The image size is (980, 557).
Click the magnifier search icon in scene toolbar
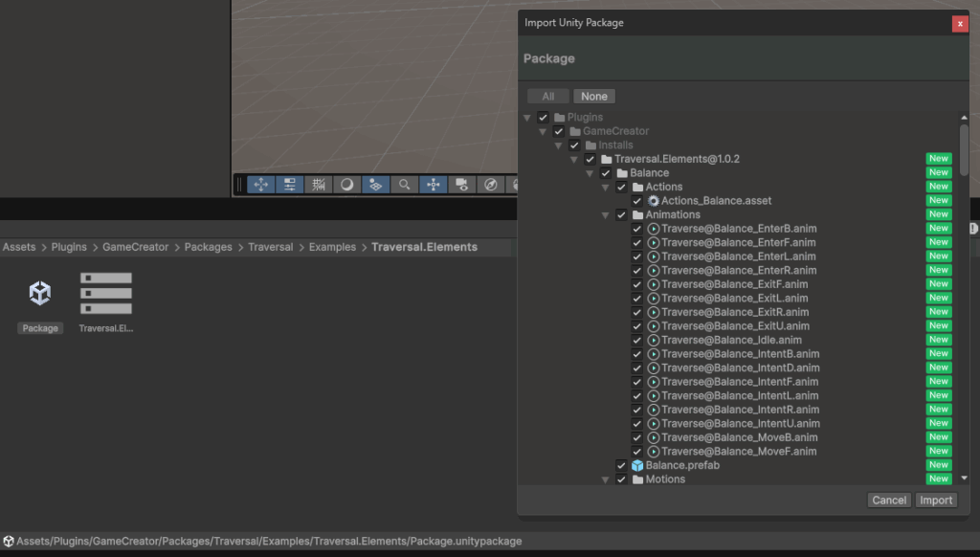[405, 185]
